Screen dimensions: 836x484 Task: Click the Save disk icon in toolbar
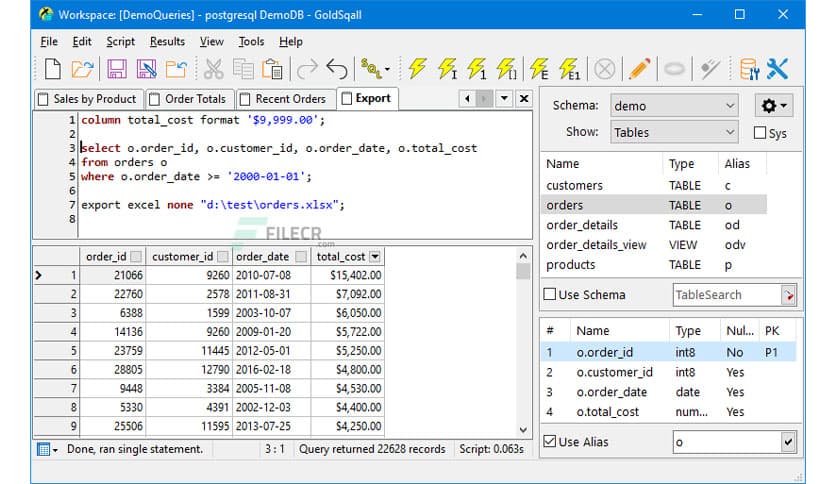click(x=115, y=69)
